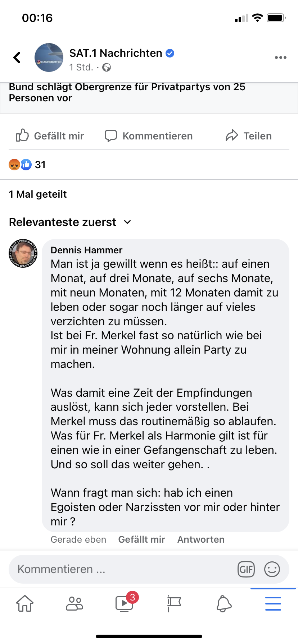This screenshot has height=644, width=298.
Task: Tap the GIF icon in comment box
Action: (x=246, y=569)
